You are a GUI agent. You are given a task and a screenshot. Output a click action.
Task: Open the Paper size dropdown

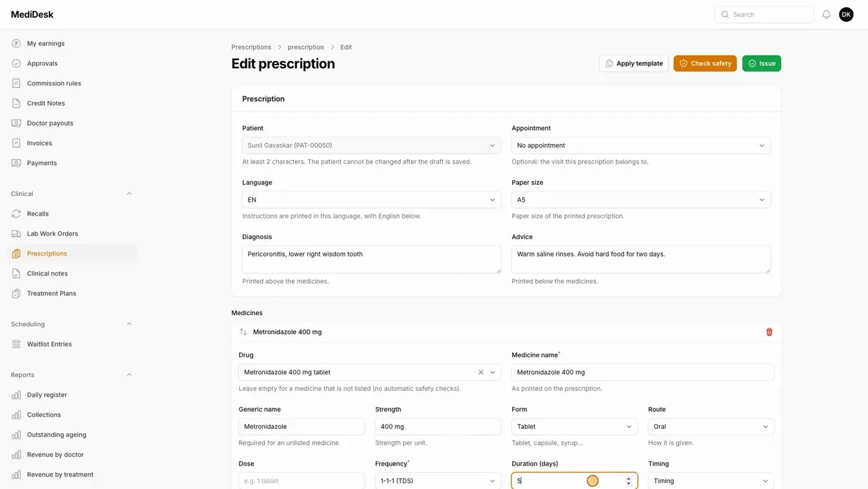[640, 200]
